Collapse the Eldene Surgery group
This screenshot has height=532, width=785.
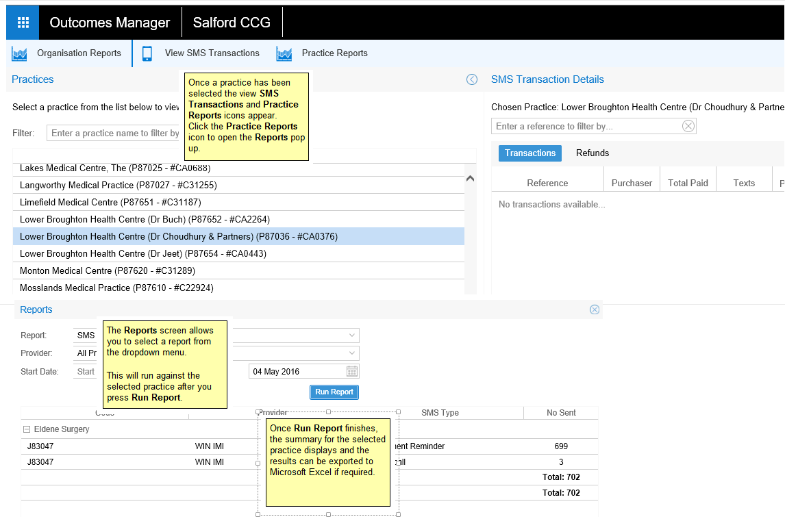click(x=27, y=429)
